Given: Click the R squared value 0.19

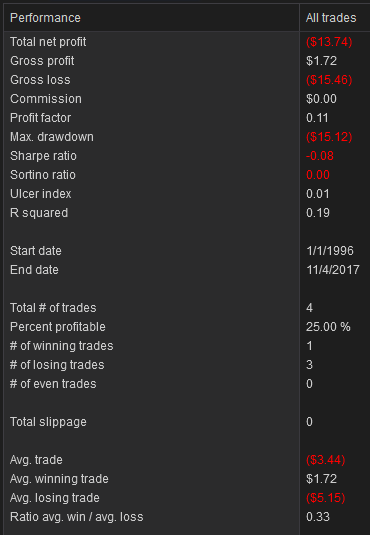Looking at the screenshot, I should coord(318,213).
